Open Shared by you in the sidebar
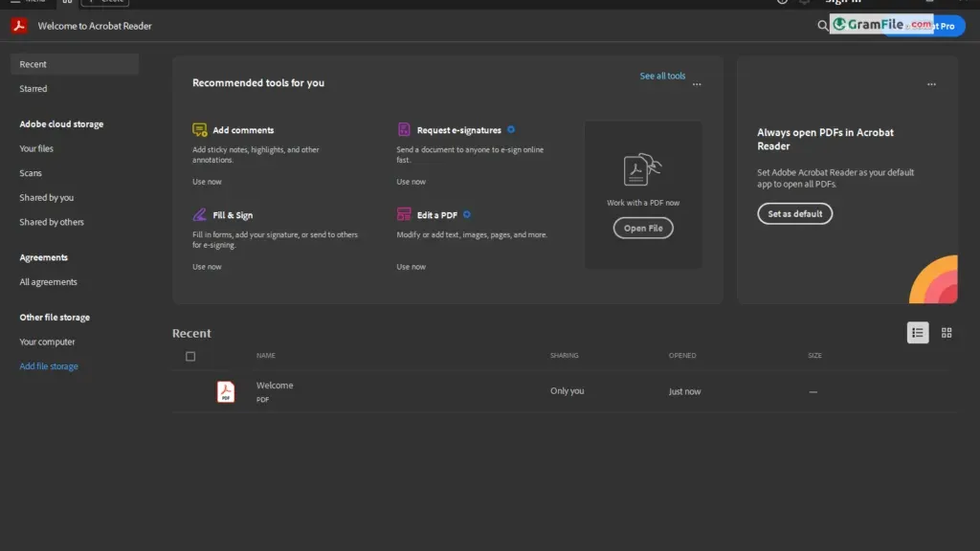The image size is (980, 551). click(46, 197)
